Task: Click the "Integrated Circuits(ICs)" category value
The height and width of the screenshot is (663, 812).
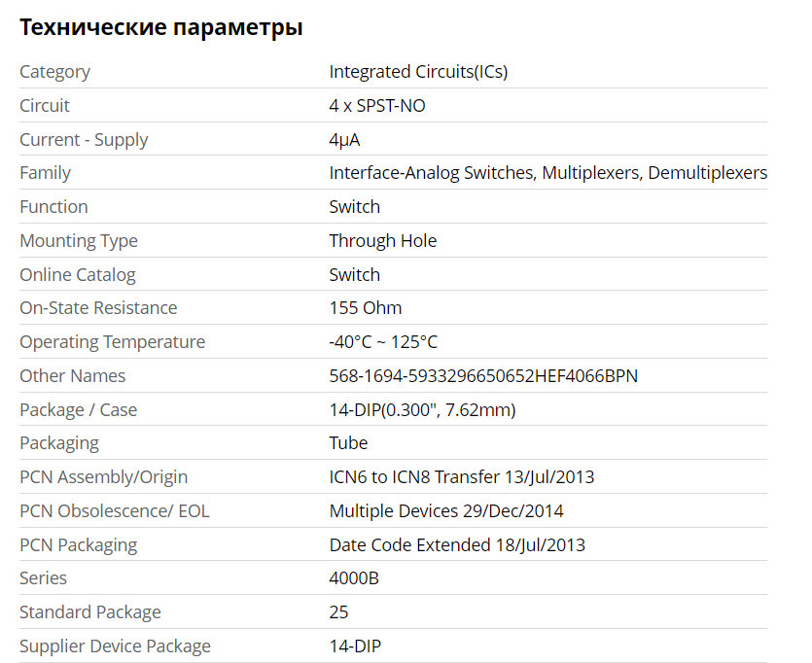Action: [418, 72]
